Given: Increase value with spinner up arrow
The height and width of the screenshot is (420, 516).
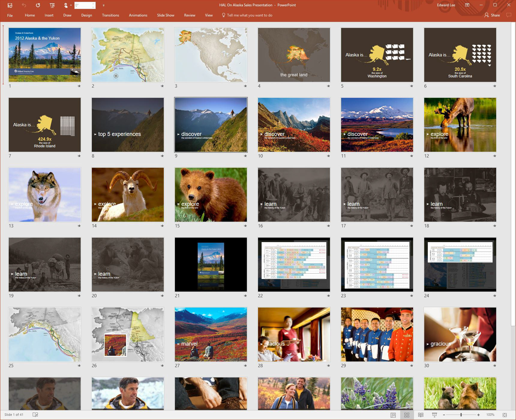Looking at the screenshot, I should point(93,4).
